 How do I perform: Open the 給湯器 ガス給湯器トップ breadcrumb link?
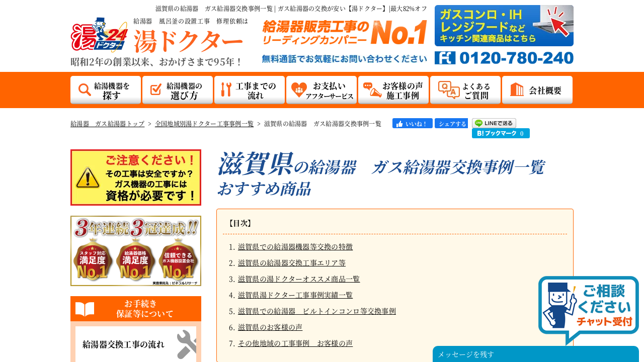coord(107,124)
